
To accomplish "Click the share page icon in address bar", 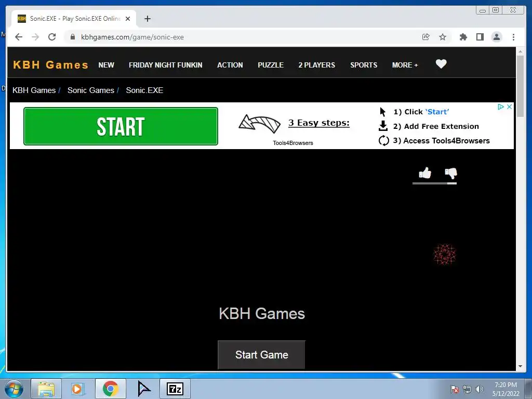I will (426, 37).
